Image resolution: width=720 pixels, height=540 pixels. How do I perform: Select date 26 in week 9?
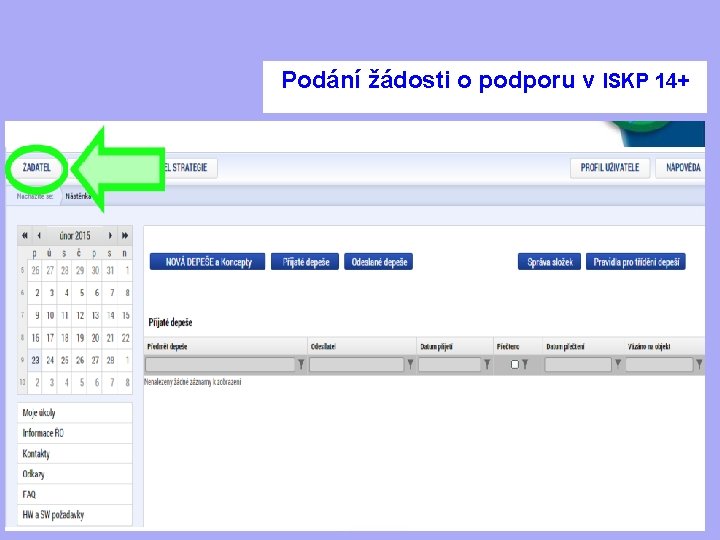pyautogui.click(x=80, y=360)
